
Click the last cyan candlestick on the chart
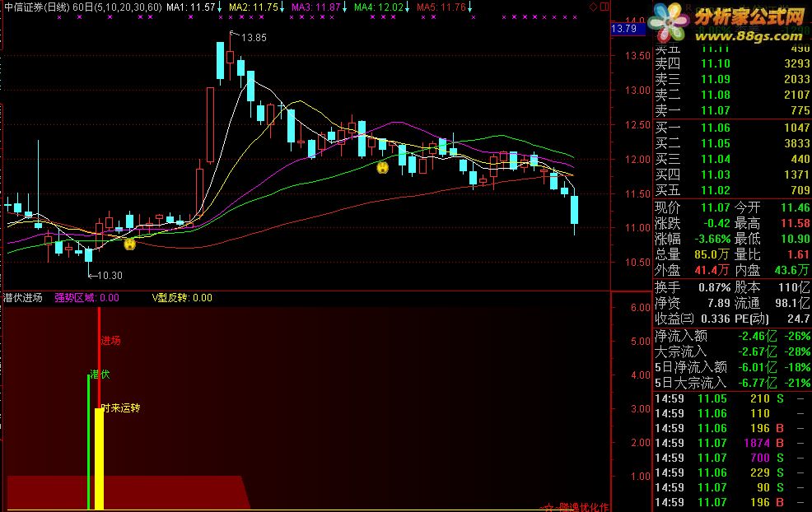pos(574,210)
